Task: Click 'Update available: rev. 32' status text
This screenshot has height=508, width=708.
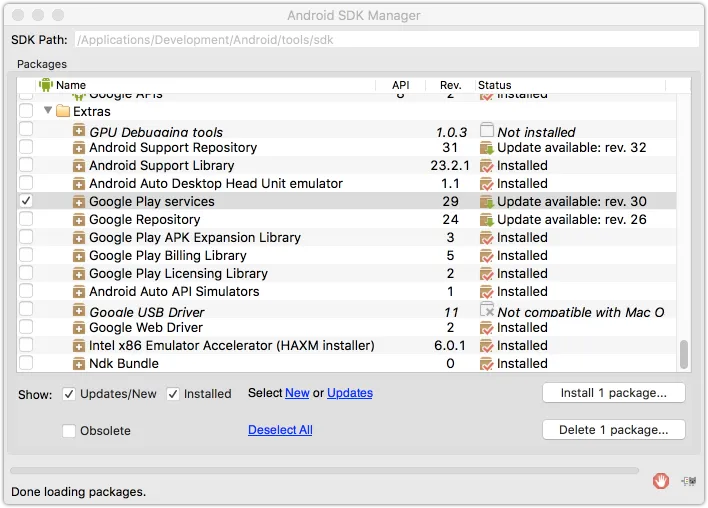Action: pyautogui.click(x=572, y=148)
